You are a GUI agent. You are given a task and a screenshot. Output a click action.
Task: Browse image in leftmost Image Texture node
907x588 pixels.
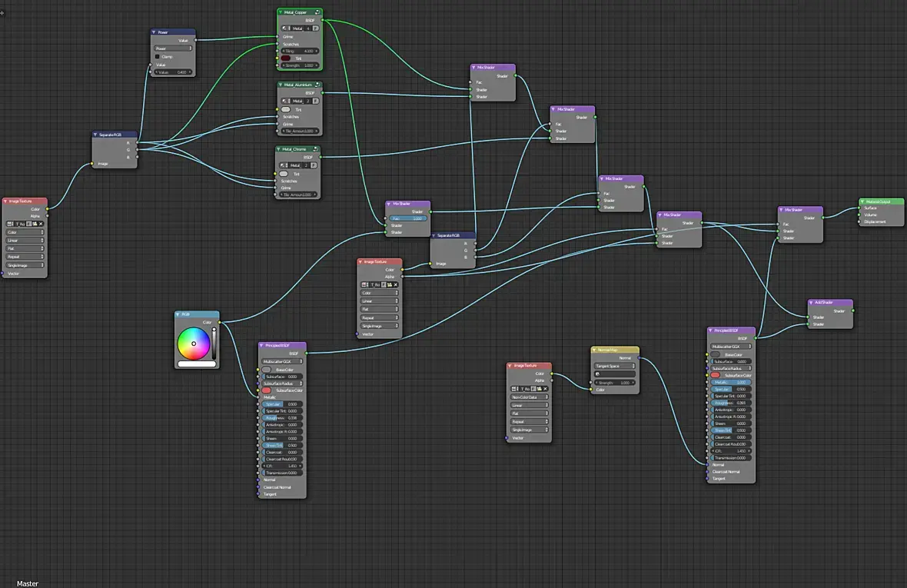pos(10,224)
